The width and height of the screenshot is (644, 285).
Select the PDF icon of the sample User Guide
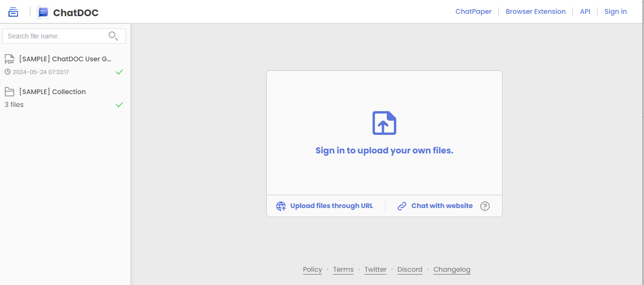point(9,59)
